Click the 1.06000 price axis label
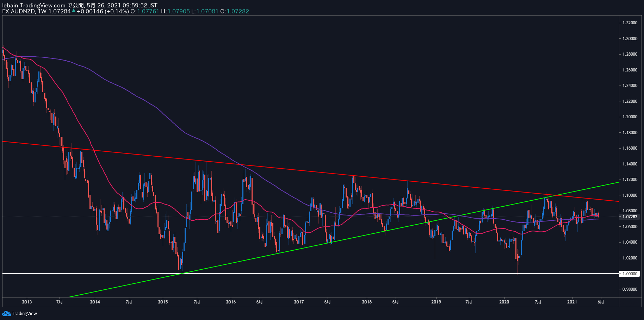This screenshot has height=320, width=644. pyautogui.click(x=630, y=226)
